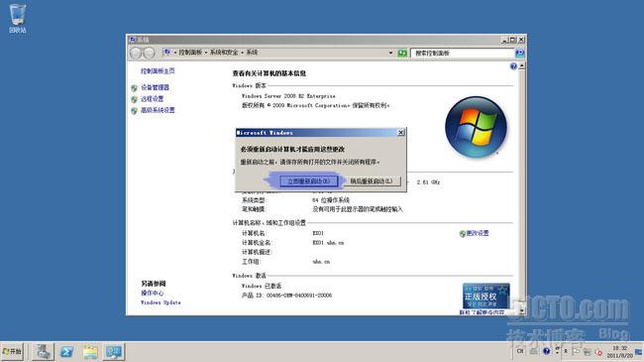Focus the 搜索控制面板 search input field
The height and width of the screenshot is (362, 644).
coord(462,54)
